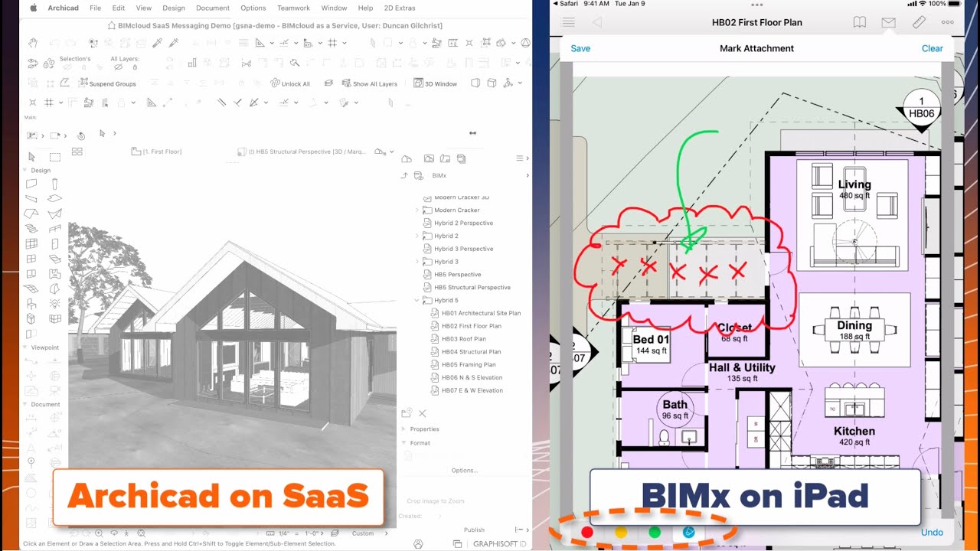Toggle the grid snap icon in top toolbar
Image resolution: width=980 pixels, height=551 pixels.
332,44
